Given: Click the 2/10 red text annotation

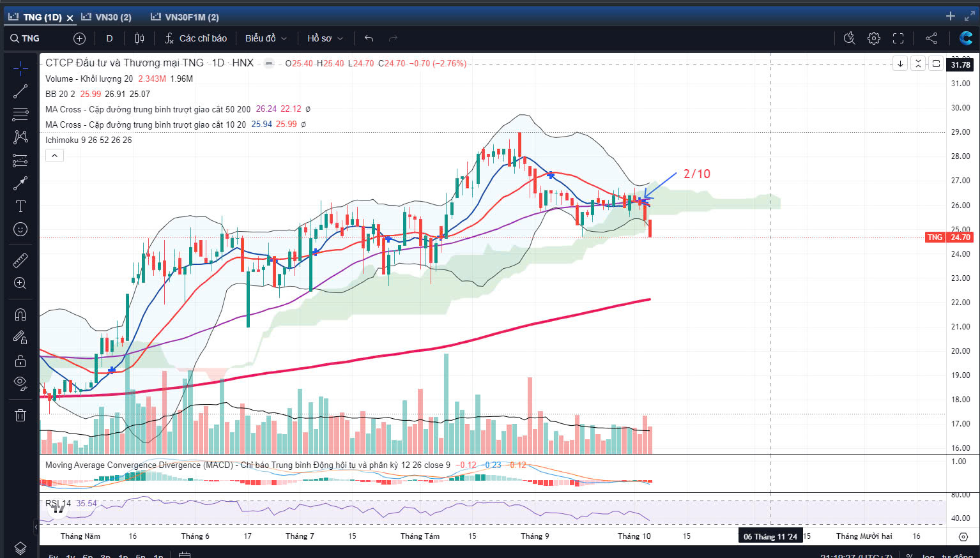Looking at the screenshot, I should tap(696, 174).
